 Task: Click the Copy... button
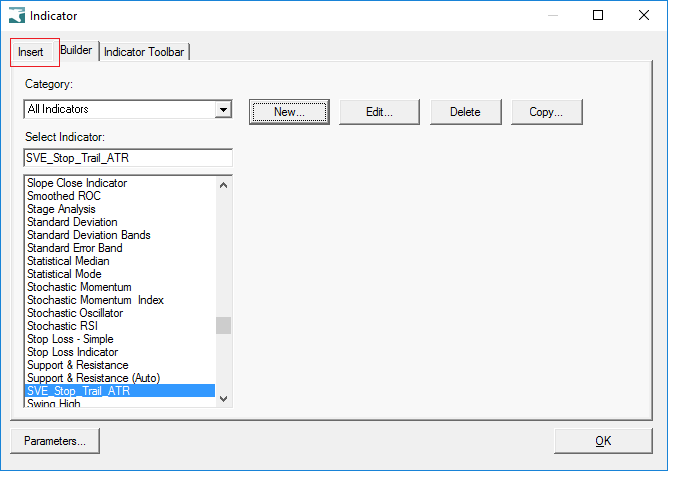(x=547, y=112)
